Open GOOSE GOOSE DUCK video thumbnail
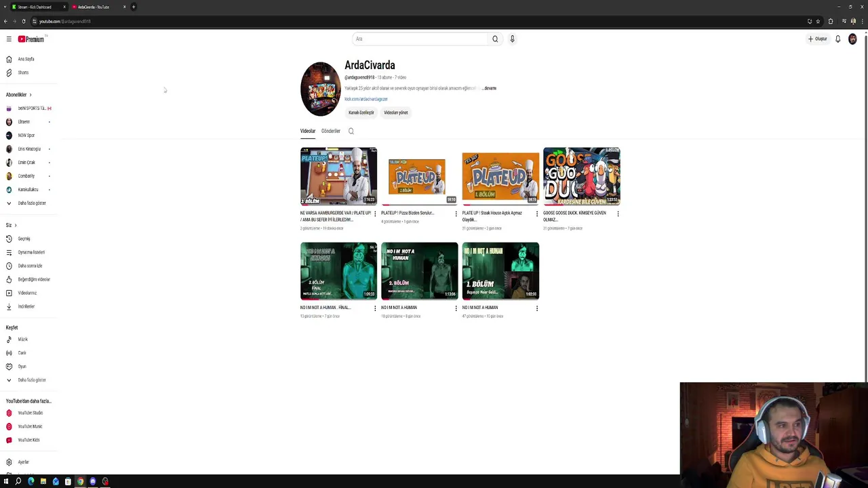The height and width of the screenshot is (488, 868). pos(582,176)
